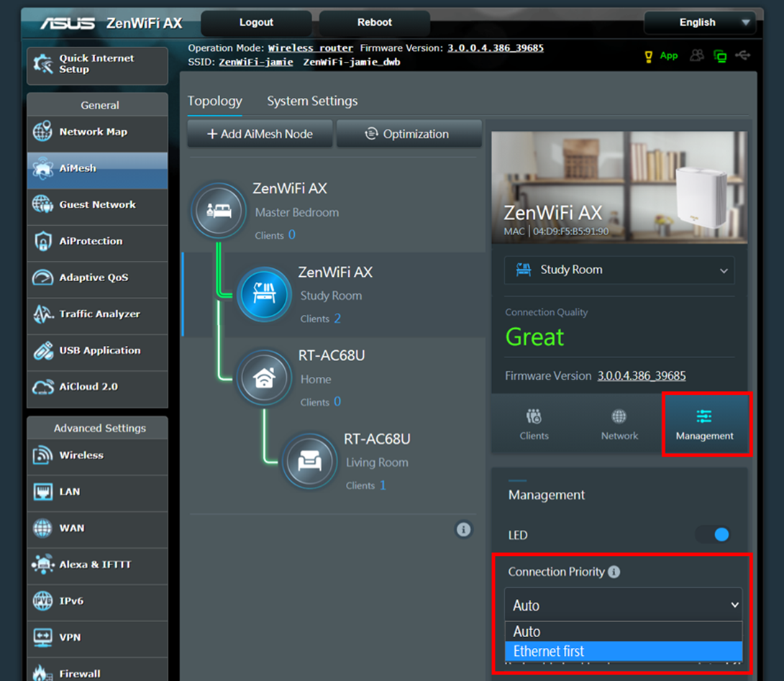Open the Clients tab of node
This screenshot has width=784, height=681.
pos(534,424)
